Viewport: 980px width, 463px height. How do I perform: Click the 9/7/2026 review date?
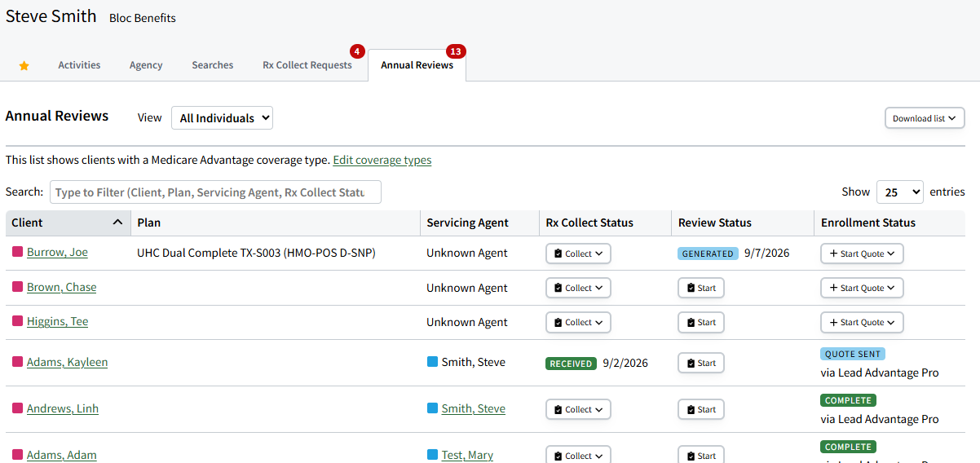tap(767, 253)
